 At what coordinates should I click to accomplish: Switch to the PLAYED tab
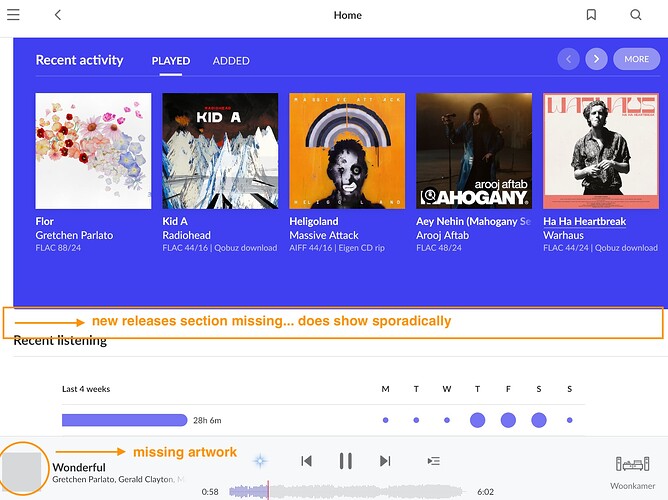(171, 61)
